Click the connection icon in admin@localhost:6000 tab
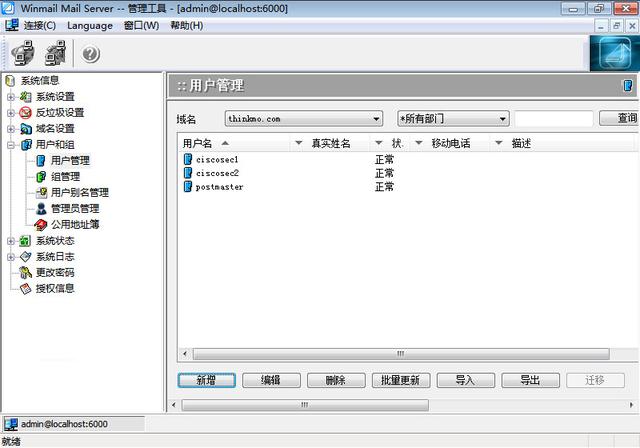 pyautogui.click(x=11, y=424)
